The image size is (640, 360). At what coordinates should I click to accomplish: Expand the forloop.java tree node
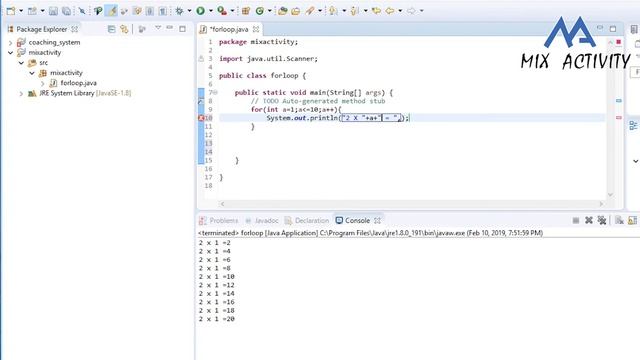pos(42,83)
